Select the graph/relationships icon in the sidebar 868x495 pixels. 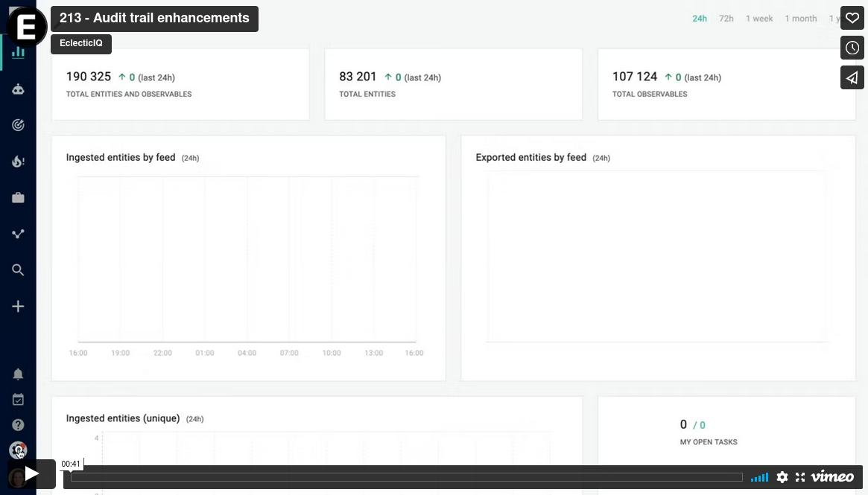point(18,234)
